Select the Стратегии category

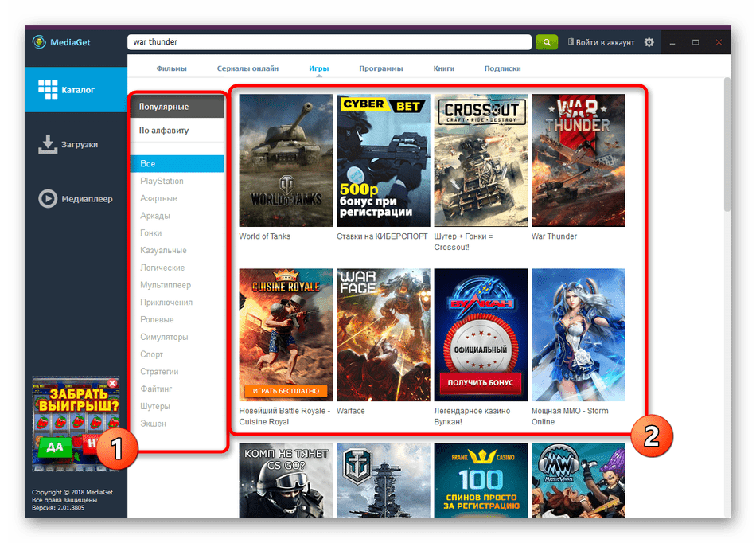pos(159,371)
